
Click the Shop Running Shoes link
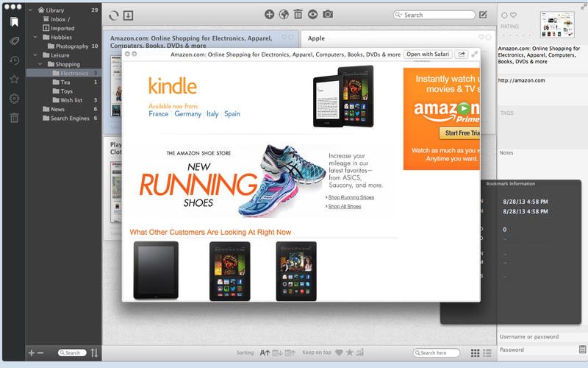pos(351,197)
